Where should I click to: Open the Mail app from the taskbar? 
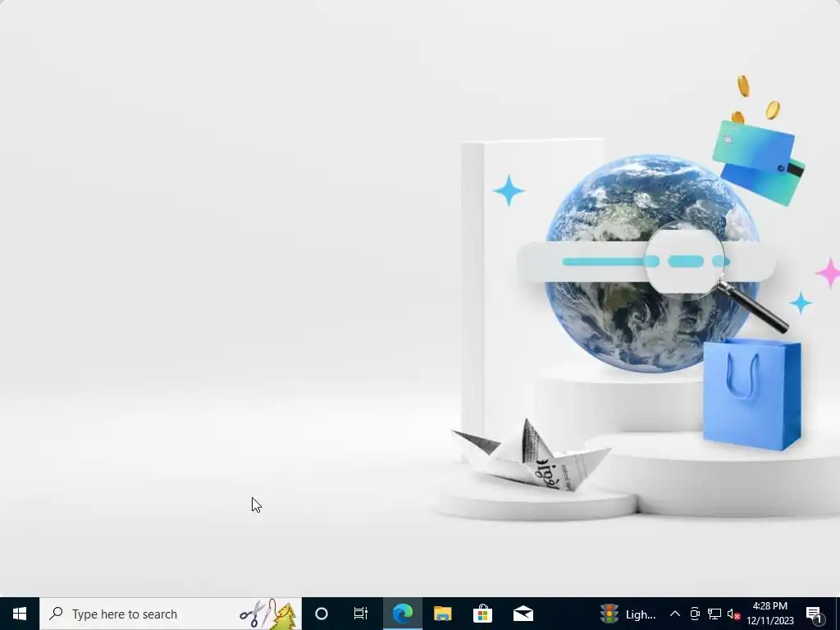[523, 614]
